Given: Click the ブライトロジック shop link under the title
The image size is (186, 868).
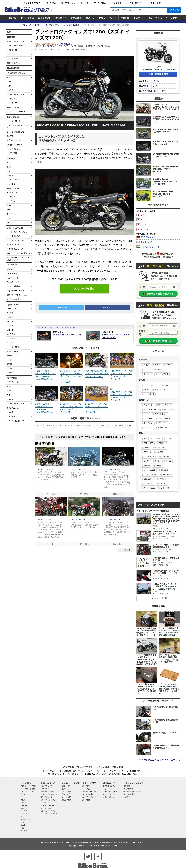Looking at the screenshot, I should 49,46.
